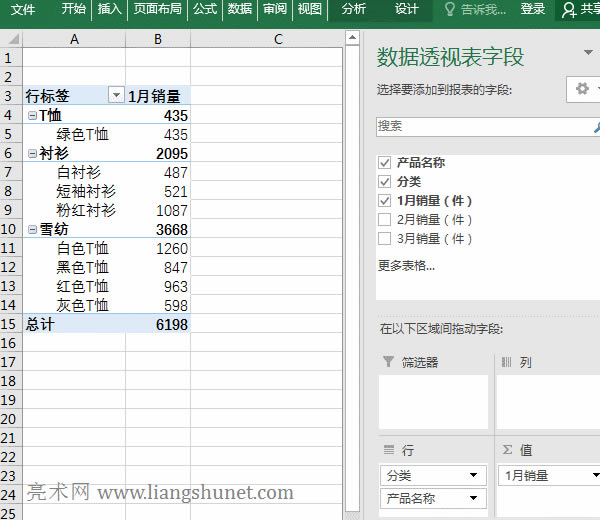This screenshot has width=600, height=520.
Task: Select column B header
Action: pos(158,39)
